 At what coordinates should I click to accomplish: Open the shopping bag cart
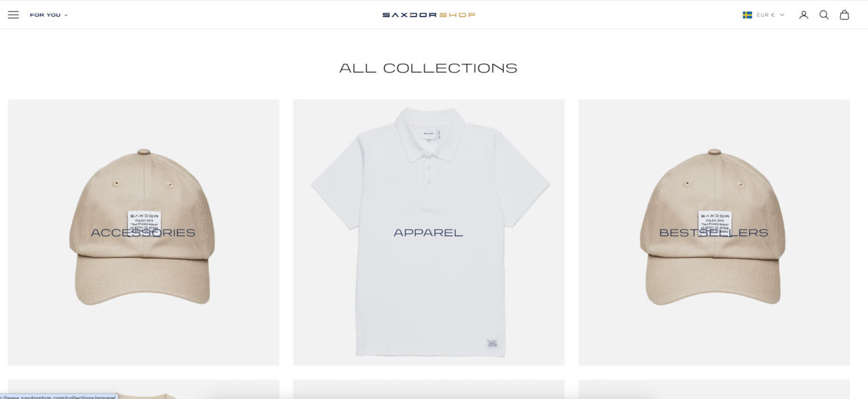tap(844, 15)
